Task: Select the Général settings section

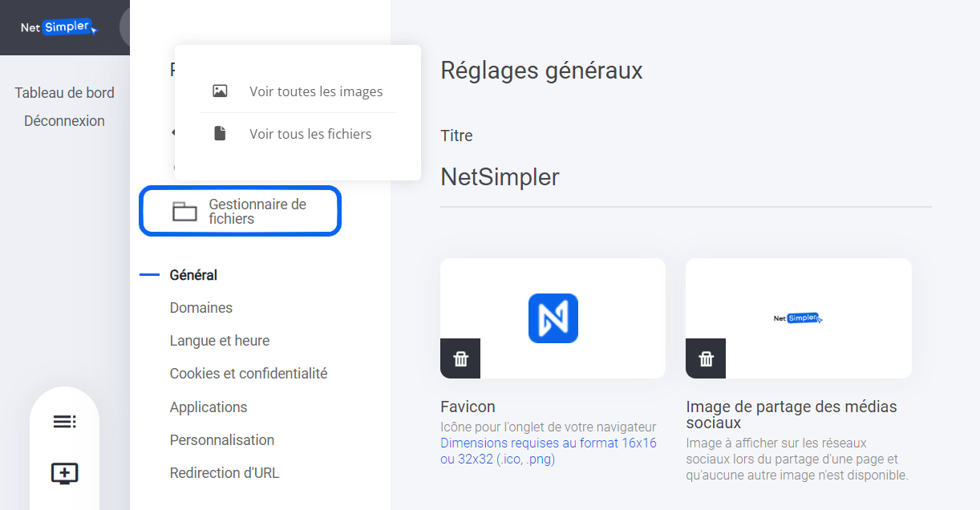Action: (x=193, y=275)
